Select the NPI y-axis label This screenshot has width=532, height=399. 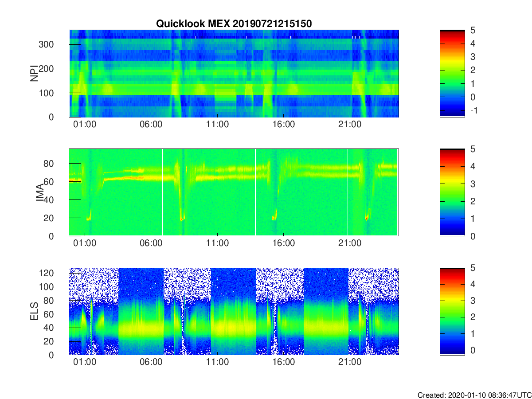point(34,74)
